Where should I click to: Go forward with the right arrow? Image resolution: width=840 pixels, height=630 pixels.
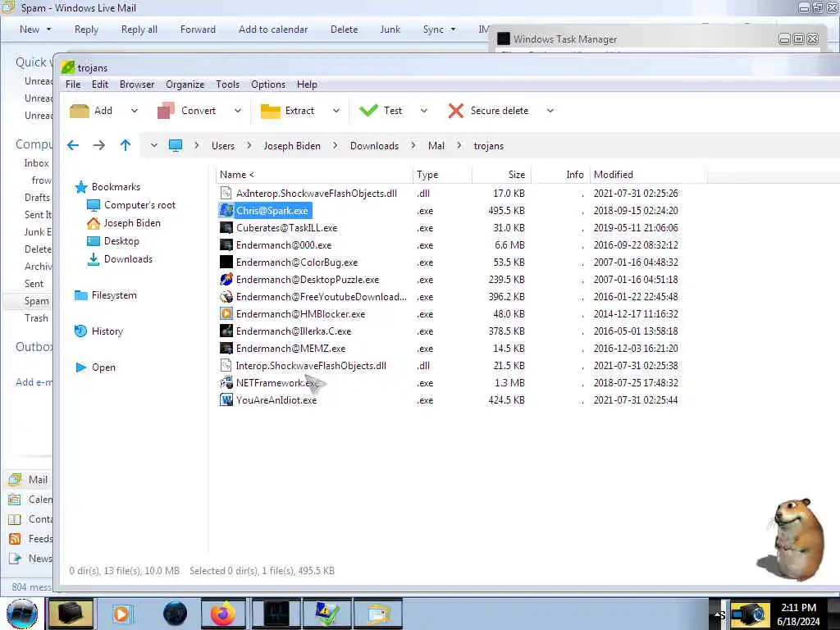click(x=99, y=145)
